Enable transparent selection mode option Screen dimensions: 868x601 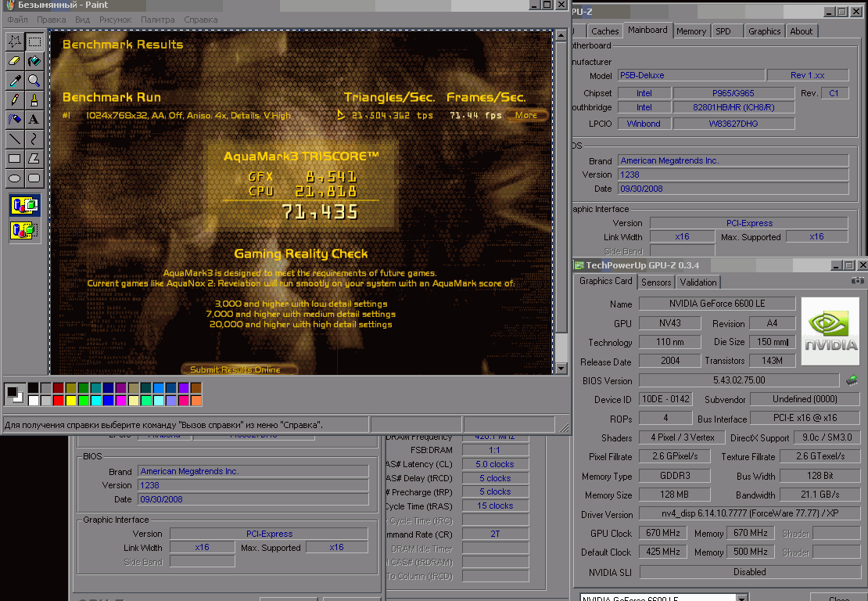[x=25, y=230]
